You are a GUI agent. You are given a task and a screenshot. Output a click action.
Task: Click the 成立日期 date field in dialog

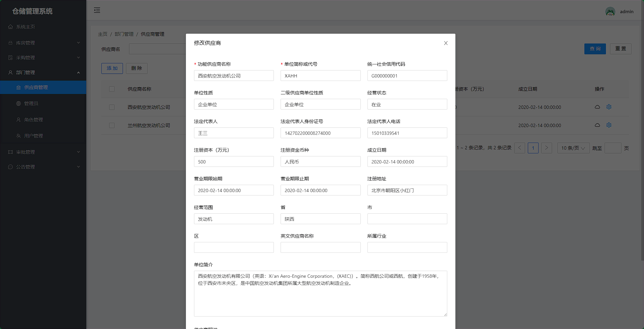click(407, 161)
